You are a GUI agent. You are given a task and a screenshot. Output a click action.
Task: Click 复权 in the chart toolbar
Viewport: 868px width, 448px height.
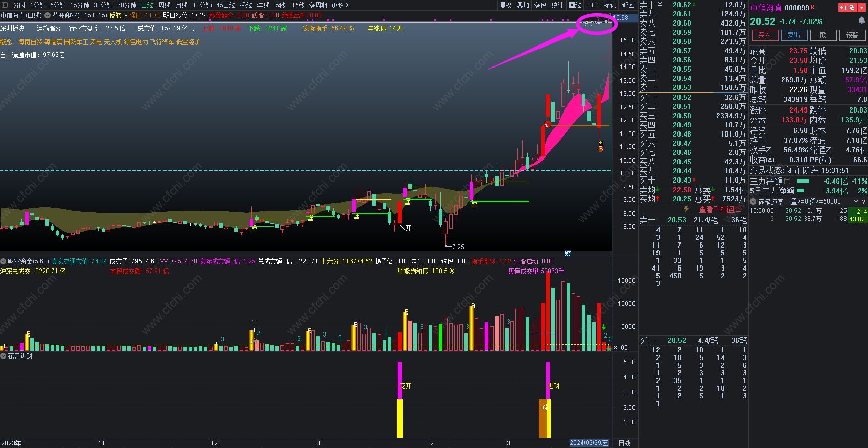pyautogui.click(x=506, y=5)
